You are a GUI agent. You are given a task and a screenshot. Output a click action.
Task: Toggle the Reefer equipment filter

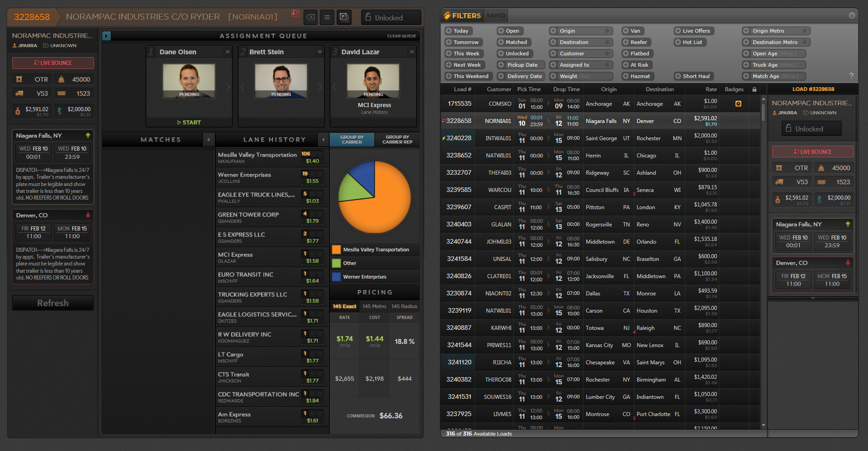pos(636,42)
